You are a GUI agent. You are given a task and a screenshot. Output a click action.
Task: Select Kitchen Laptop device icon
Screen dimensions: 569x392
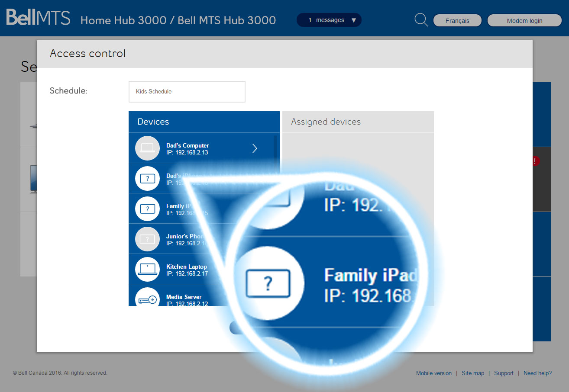tap(148, 269)
